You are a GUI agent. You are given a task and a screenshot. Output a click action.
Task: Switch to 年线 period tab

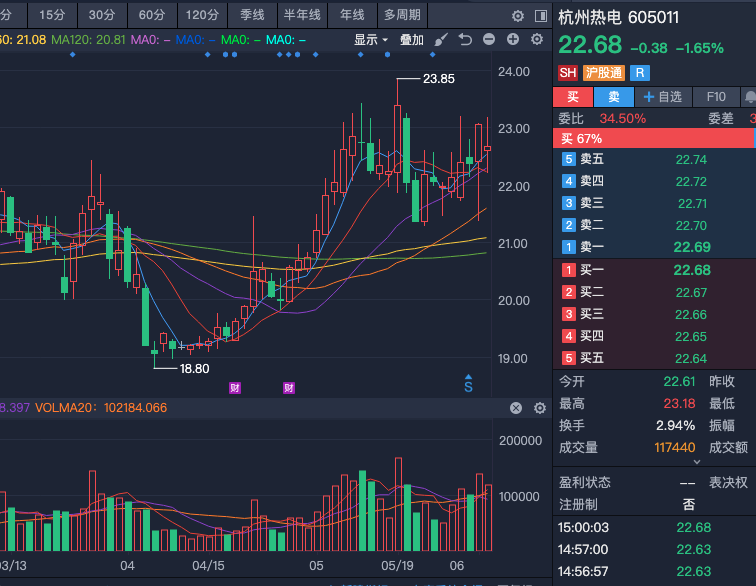(352, 15)
